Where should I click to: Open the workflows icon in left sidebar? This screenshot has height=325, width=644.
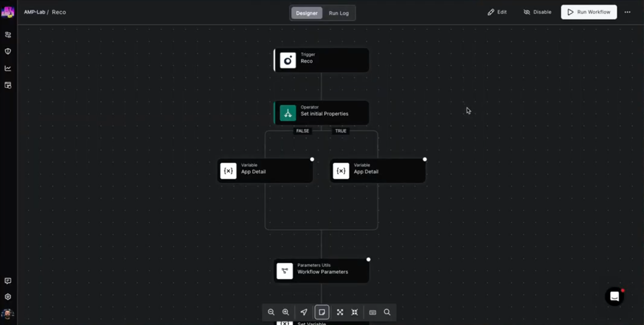pyautogui.click(x=8, y=35)
